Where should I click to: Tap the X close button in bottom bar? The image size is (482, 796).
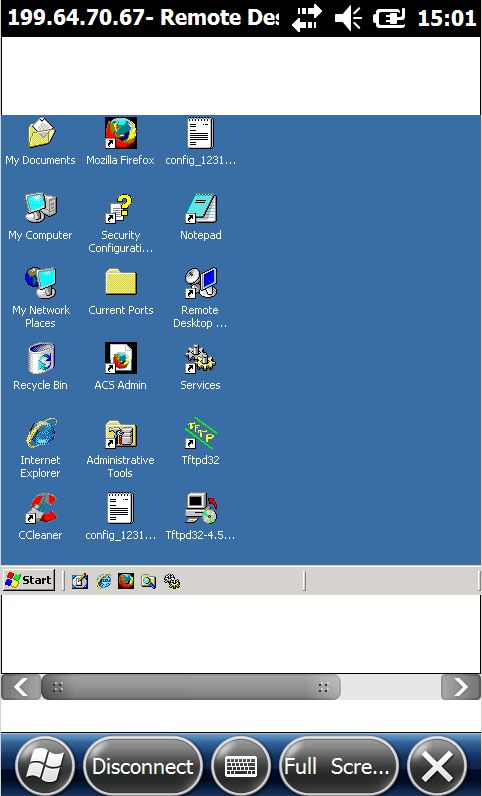(437, 767)
